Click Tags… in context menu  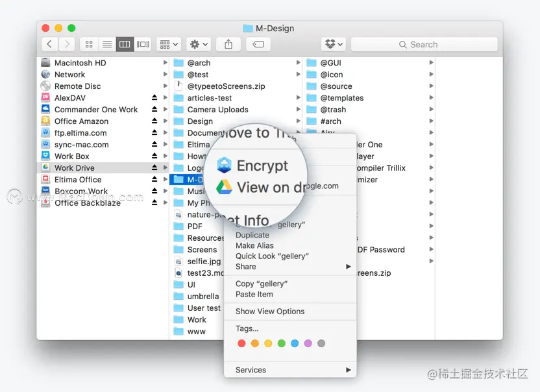pyautogui.click(x=247, y=328)
